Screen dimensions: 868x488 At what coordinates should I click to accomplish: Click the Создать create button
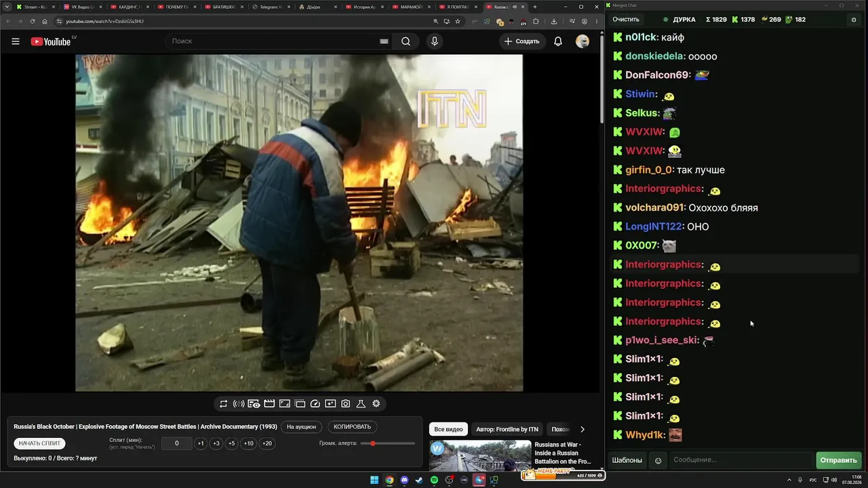click(522, 41)
